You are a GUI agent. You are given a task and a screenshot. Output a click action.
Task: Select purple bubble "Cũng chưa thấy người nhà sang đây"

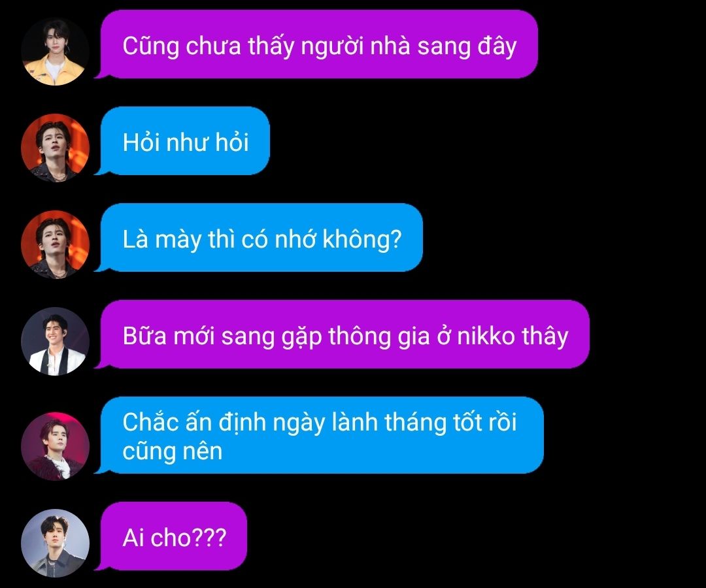pyautogui.click(x=319, y=44)
